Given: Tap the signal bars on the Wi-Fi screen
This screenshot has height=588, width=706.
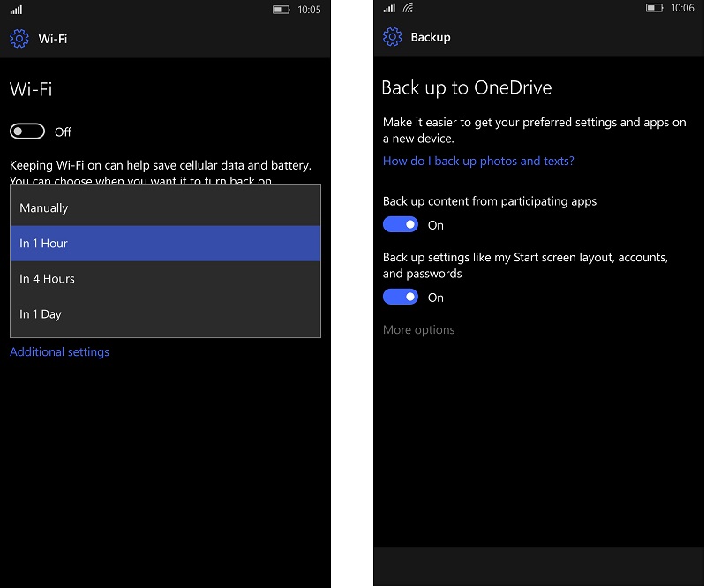Looking at the screenshot, I should 16,10.
